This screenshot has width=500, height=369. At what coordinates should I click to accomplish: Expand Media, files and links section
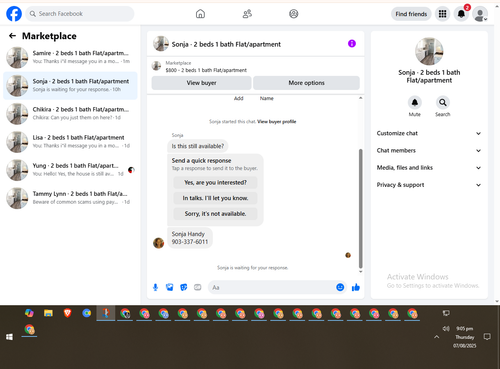coord(429,168)
